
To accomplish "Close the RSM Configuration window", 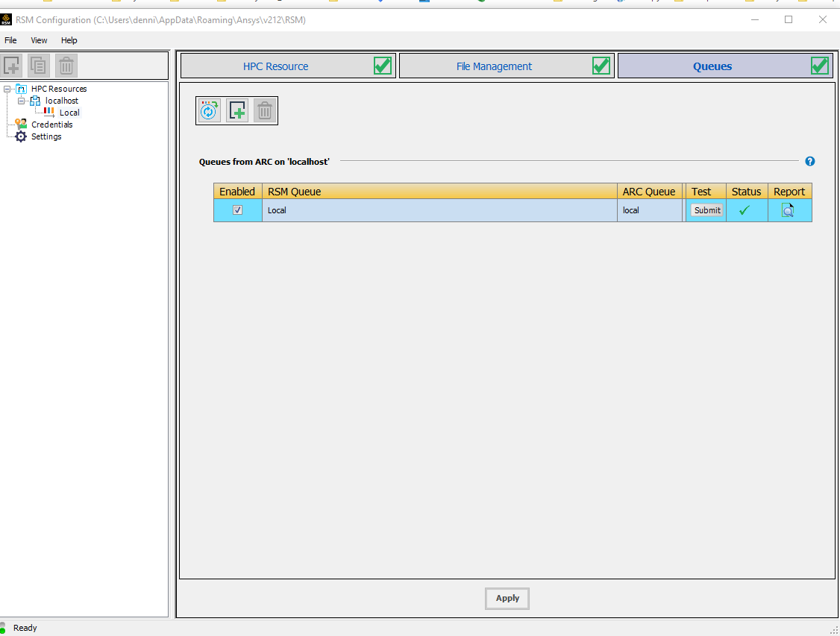I will [823, 20].
